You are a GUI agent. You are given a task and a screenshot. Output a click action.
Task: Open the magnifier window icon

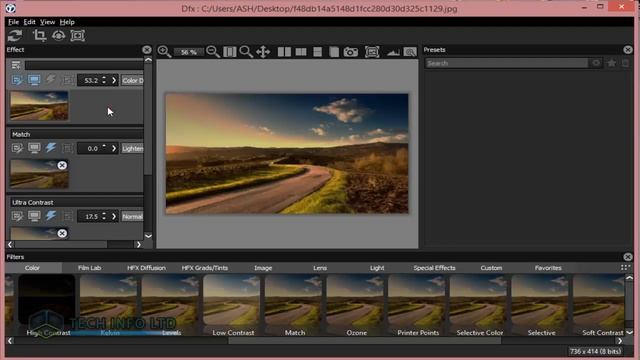click(x=410, y=52)
